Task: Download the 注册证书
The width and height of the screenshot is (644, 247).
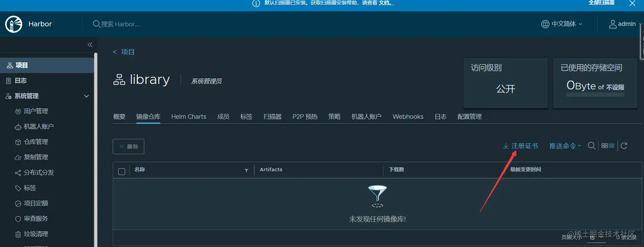Action: click(520, 145)
